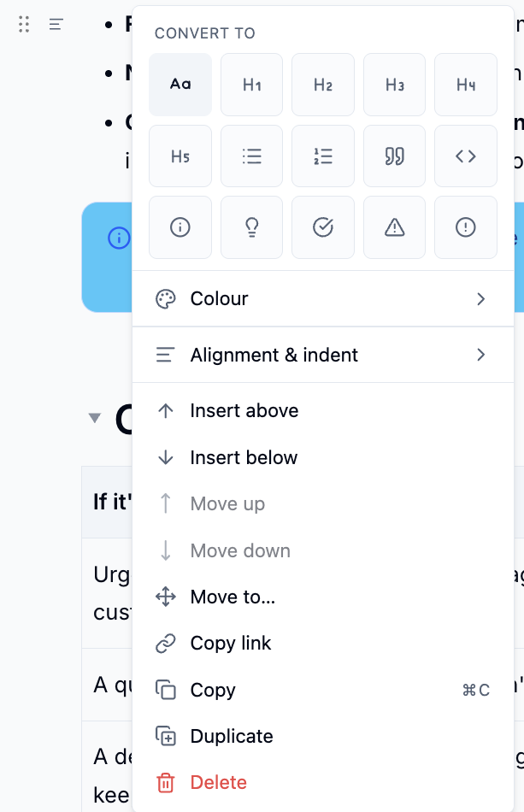524x812 pixels.
Task: Click the drag handle dots icon
Action: click(24, 24)
